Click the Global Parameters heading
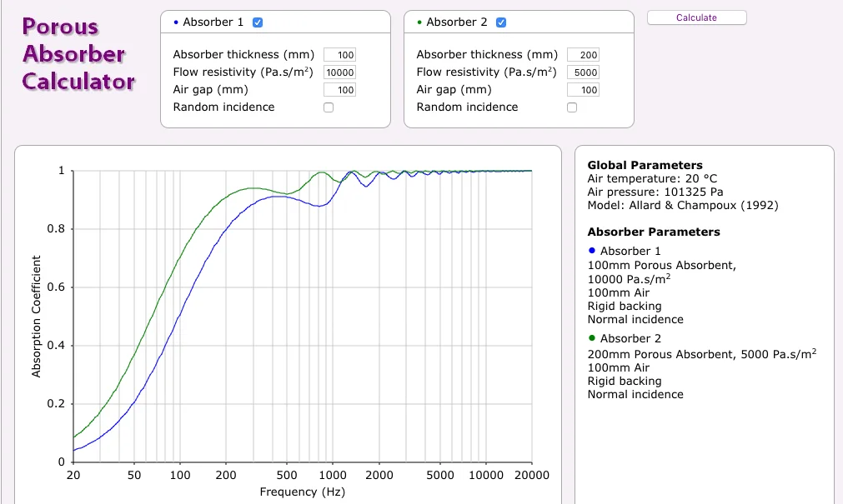Viewport: 843px width, 504px height. pyautogui.click(x=645, y=166)
